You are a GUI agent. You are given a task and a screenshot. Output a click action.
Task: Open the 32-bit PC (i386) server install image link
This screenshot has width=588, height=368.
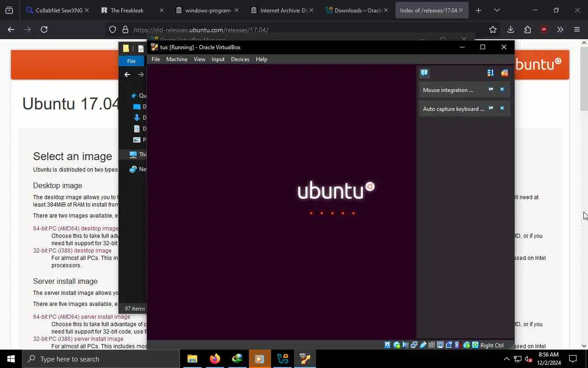tap(78, 339)
